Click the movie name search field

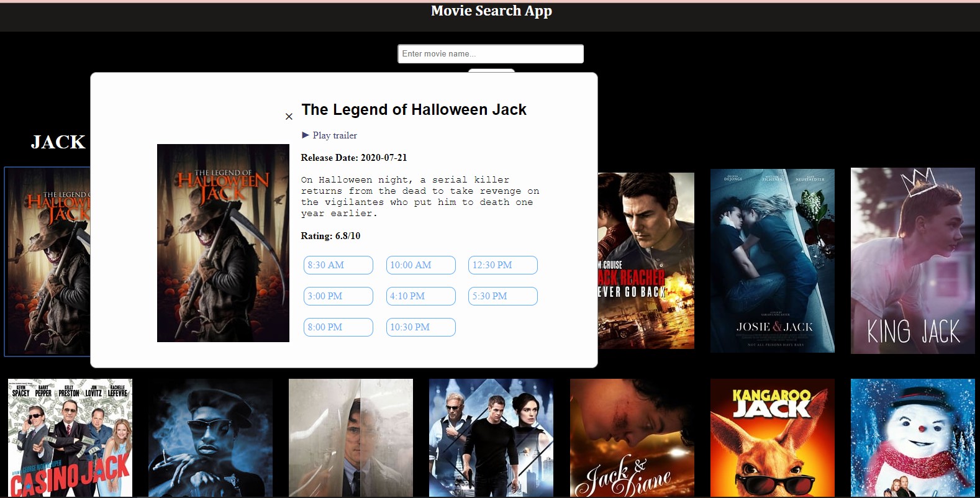pyautogui.click(x=491, y=54)
